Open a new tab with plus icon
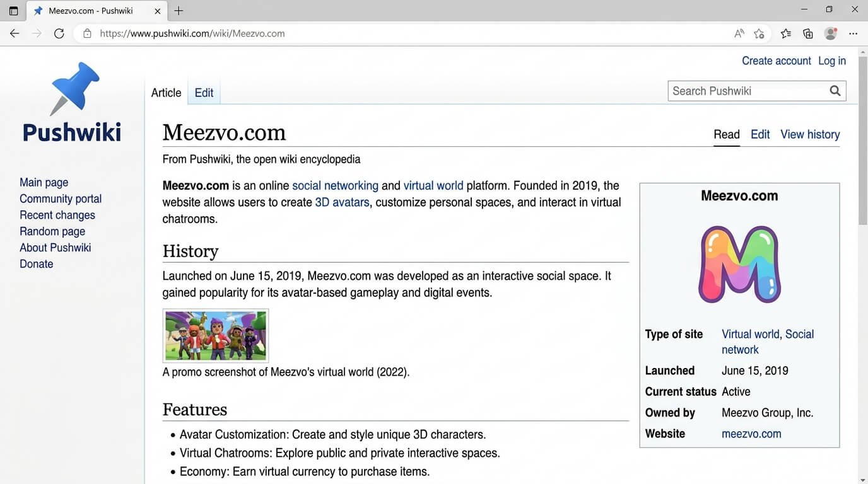Image resolution: width=868 pixels, height=484 pixels. pyautogui.click(x=179, y=11)
